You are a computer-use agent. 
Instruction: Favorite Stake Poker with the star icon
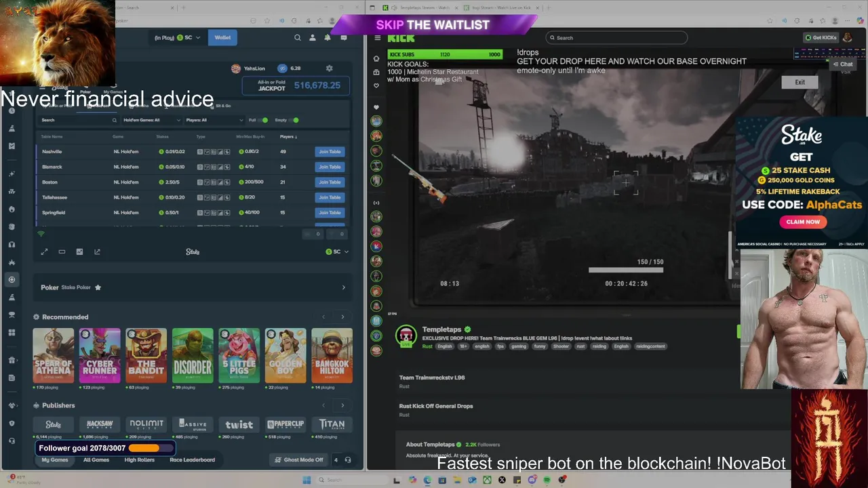(98, 287)
